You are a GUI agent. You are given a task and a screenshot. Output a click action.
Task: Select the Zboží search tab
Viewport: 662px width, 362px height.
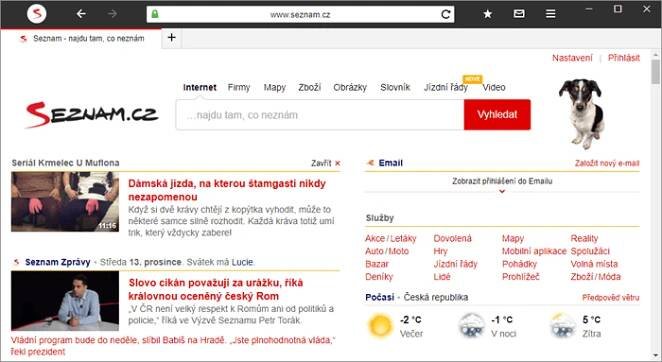coord(309,87)
